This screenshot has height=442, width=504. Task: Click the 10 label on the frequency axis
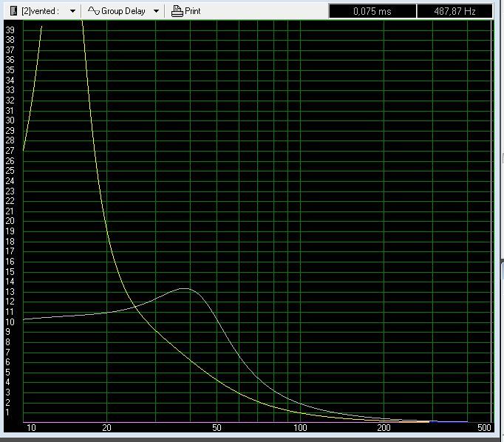[31, 428]
